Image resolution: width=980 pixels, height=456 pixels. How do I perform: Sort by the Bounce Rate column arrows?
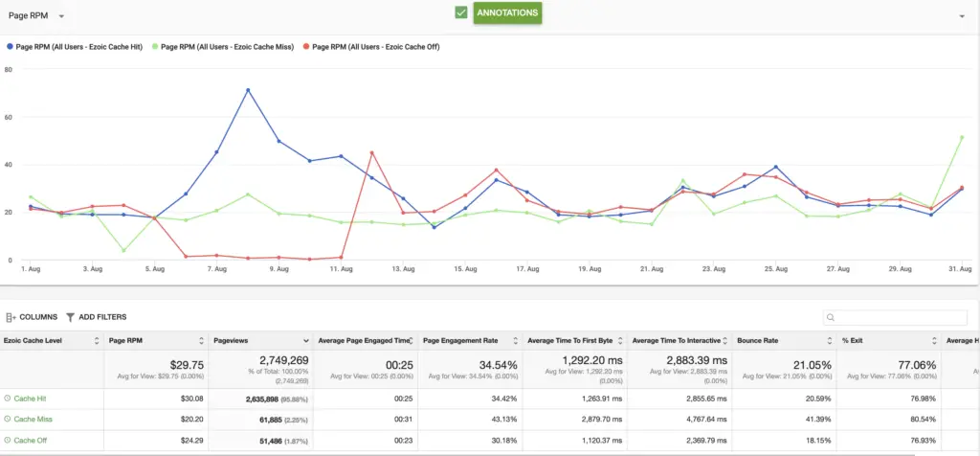(829, 341)
